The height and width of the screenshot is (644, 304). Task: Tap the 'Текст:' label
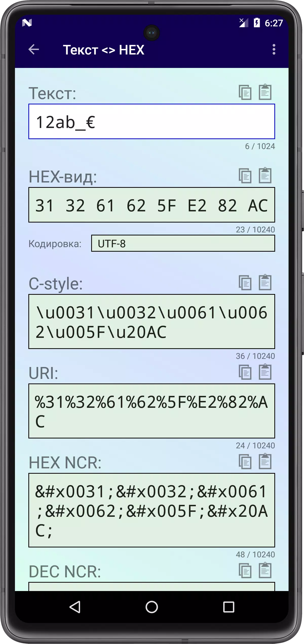point(52,93)
